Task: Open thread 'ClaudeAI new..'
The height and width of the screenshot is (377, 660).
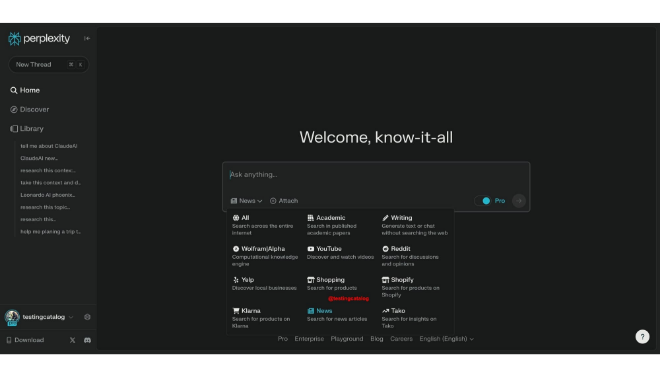Action: point(39,158)
